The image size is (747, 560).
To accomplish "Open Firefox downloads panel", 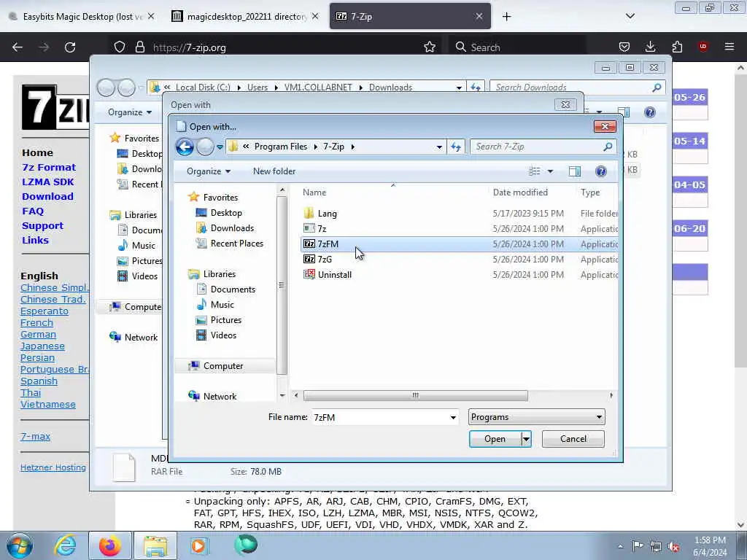I will pyautogui.click(x=650, y=47).
